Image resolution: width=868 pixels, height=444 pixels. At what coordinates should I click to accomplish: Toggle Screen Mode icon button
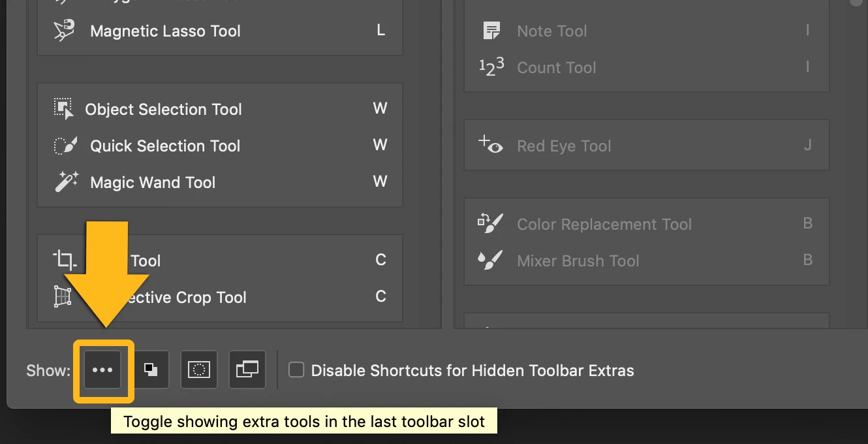coord(247,370)
